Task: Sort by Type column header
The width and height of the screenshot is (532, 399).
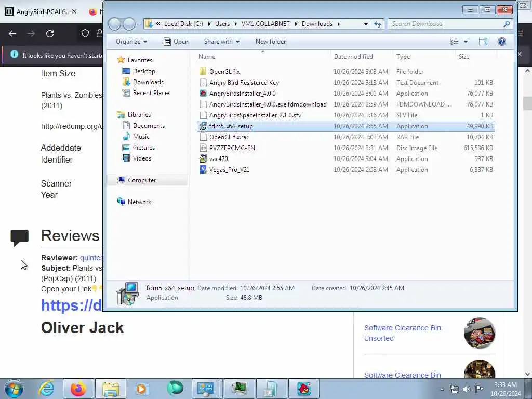Action: pyautogui.click(x=424, y=56)
